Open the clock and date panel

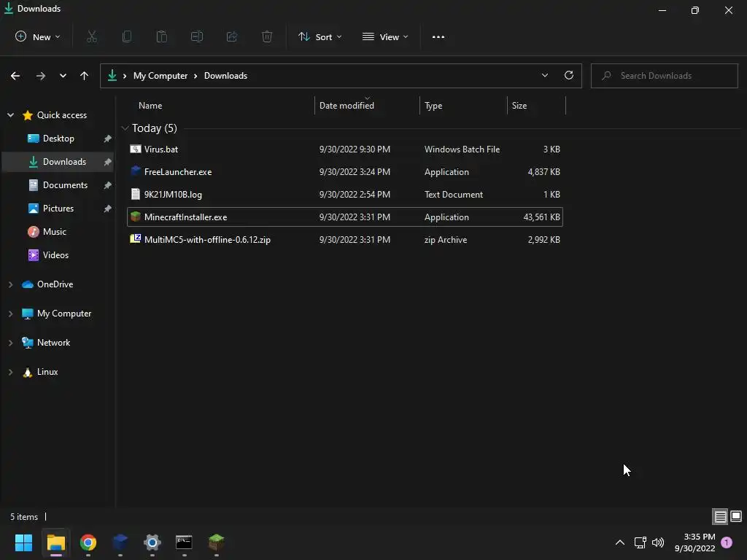(x=694, y=542)
